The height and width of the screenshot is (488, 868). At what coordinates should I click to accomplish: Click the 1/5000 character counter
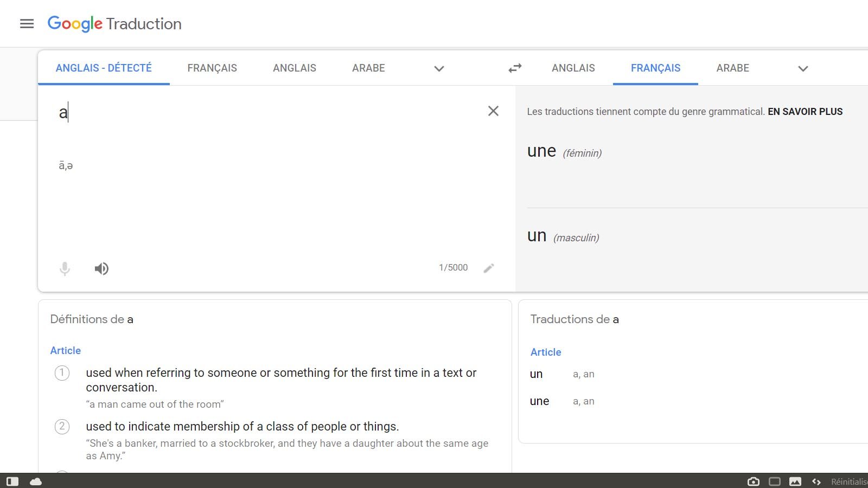coord(454,267)
